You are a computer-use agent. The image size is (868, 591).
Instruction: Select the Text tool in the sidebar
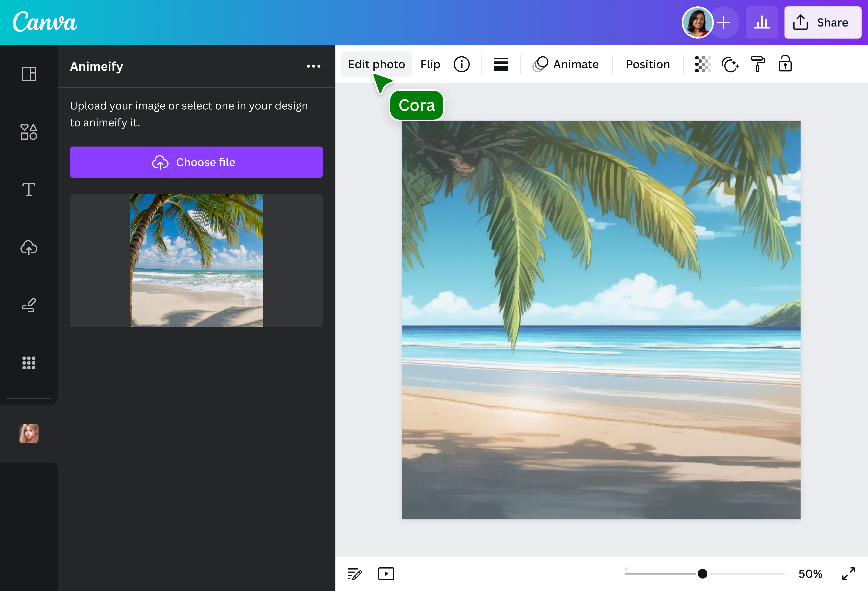click(28, 190)
